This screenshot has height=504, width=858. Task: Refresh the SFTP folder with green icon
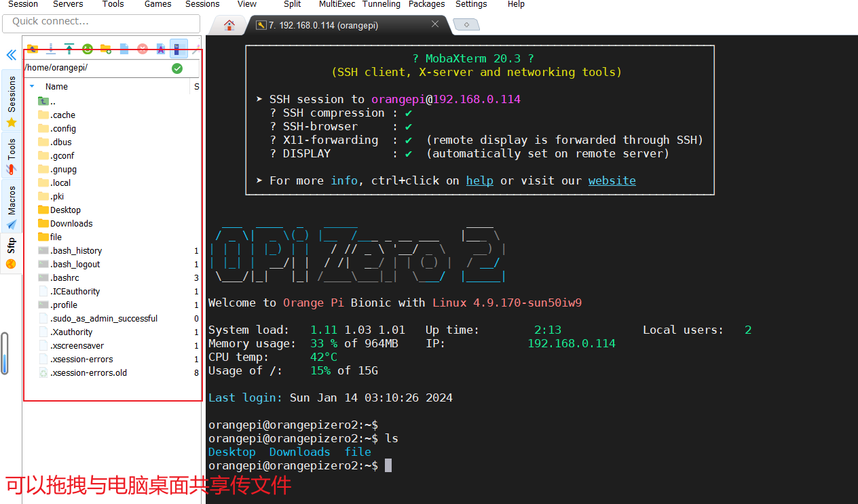pyautogui.click(x=88, y=49)
